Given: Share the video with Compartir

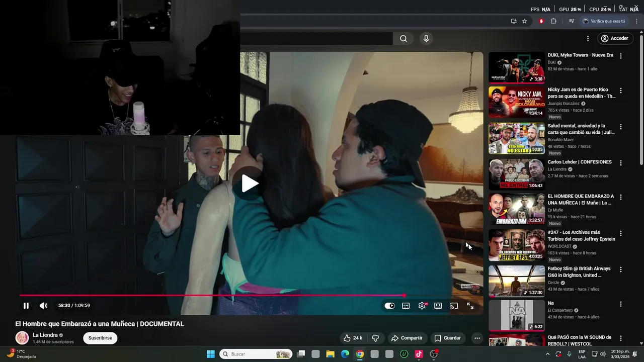Looking at the screenshot, I should pos(407,338).
